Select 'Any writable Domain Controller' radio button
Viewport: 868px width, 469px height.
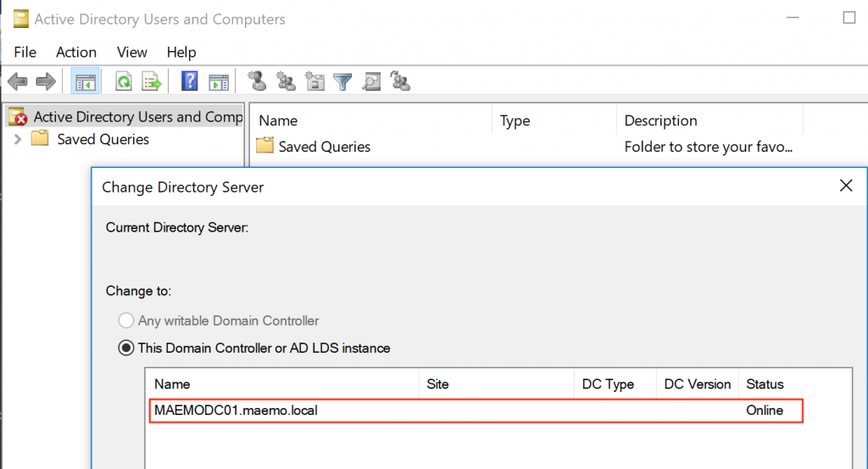coord(126,321)
